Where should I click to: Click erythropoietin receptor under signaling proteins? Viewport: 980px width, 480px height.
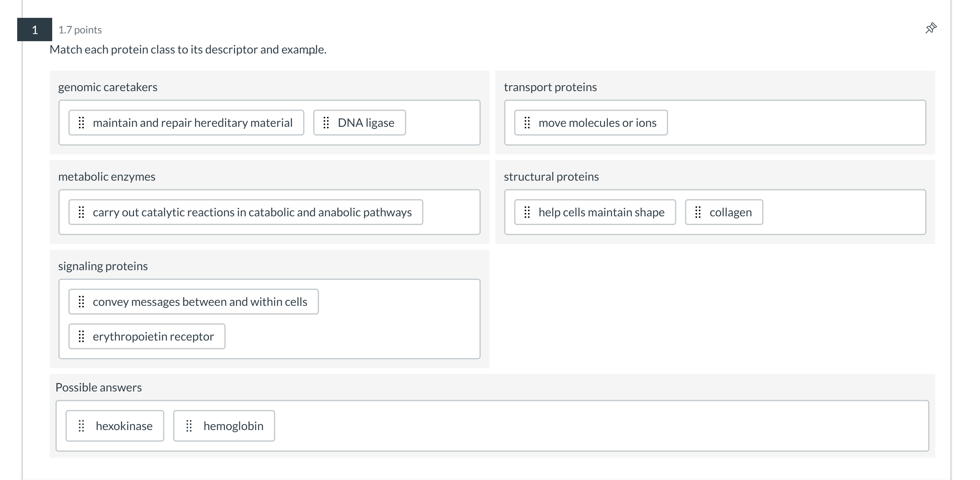coord(153,337)
